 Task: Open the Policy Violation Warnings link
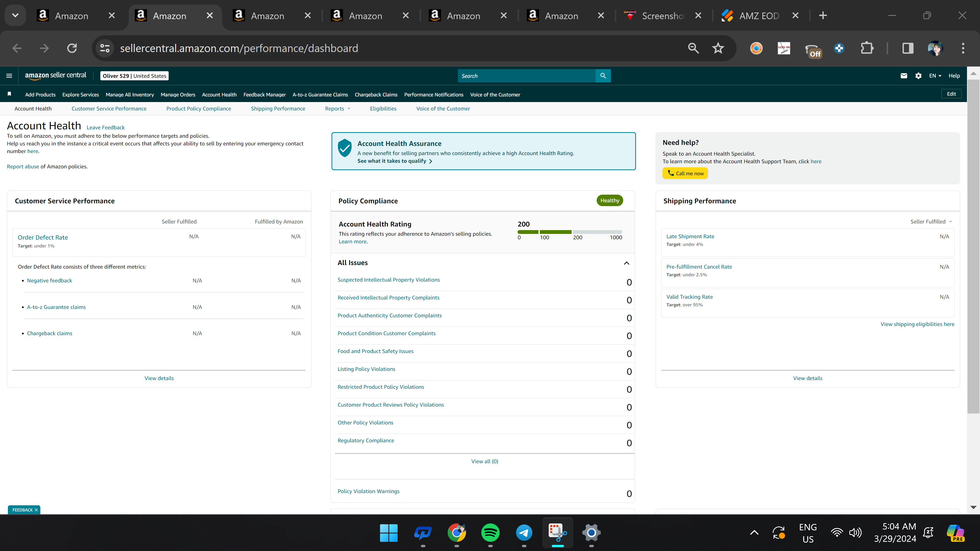pos(368,491)
